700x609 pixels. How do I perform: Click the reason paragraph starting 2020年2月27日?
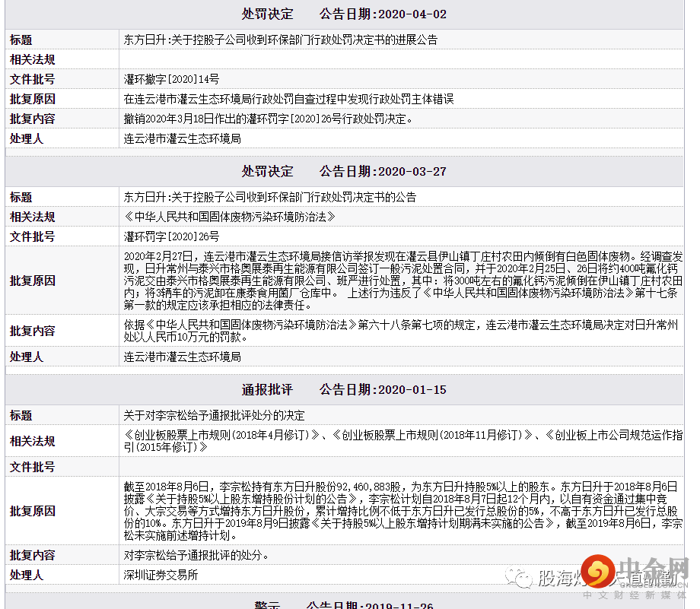tap(403, 281)
